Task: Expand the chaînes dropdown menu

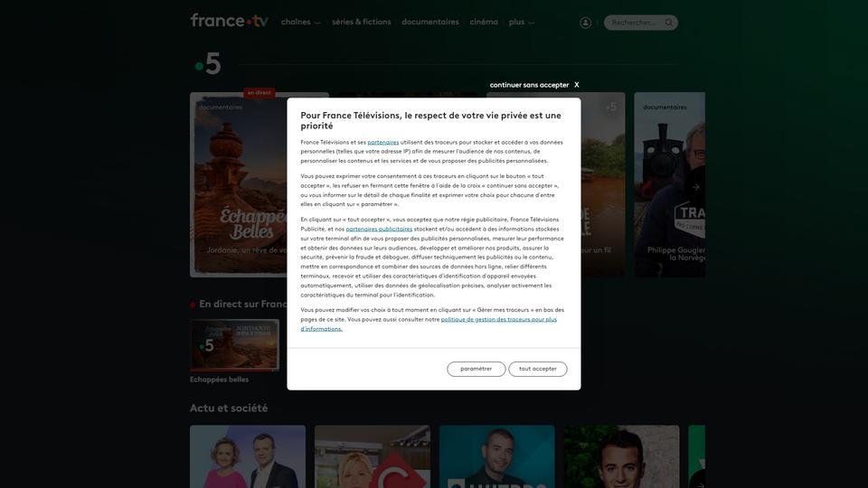Action: click(300, 22)
